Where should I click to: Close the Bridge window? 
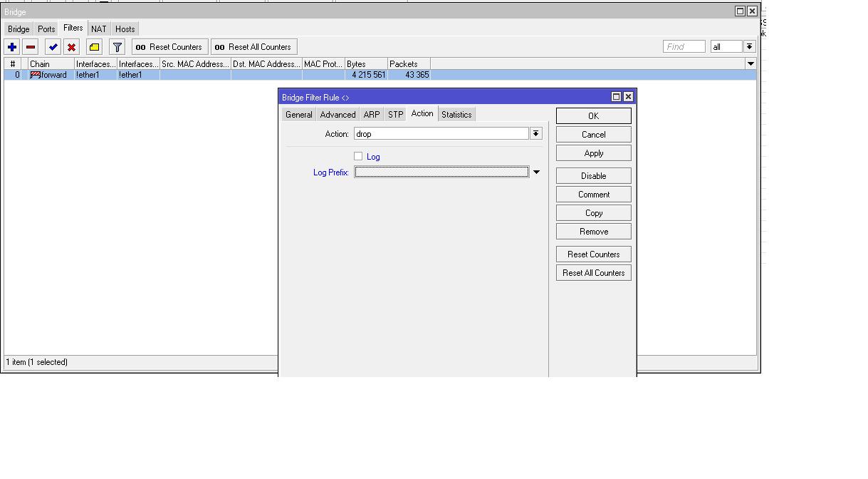click(752, 11)
